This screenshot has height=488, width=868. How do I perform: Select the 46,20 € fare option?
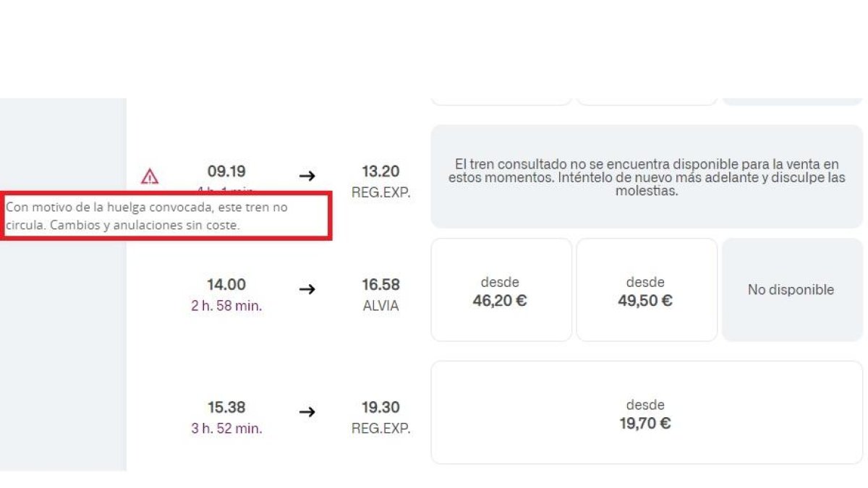click(x=501, y=289)
